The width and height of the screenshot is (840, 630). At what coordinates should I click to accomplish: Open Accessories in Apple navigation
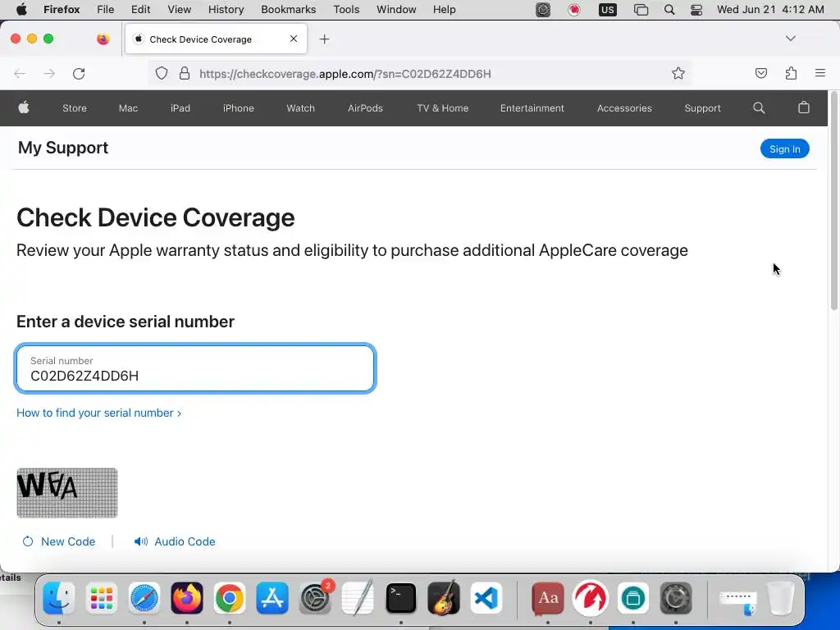click(624, 108)
